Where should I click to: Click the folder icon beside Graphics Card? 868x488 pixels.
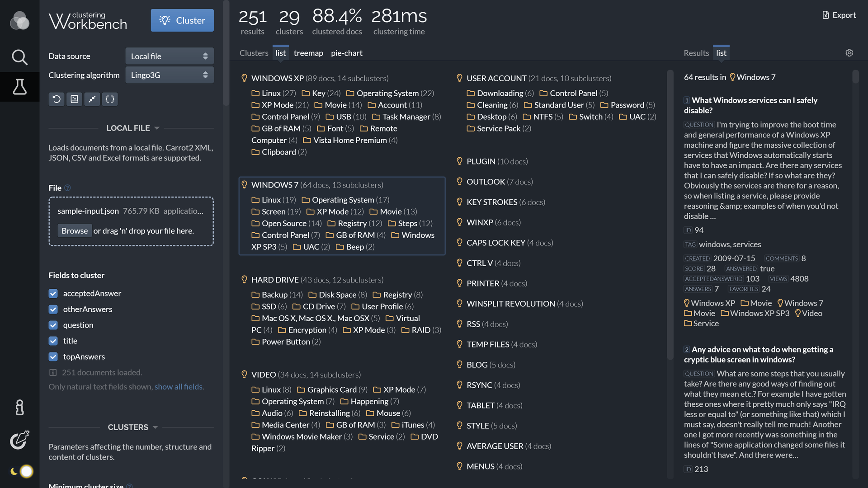301,389
